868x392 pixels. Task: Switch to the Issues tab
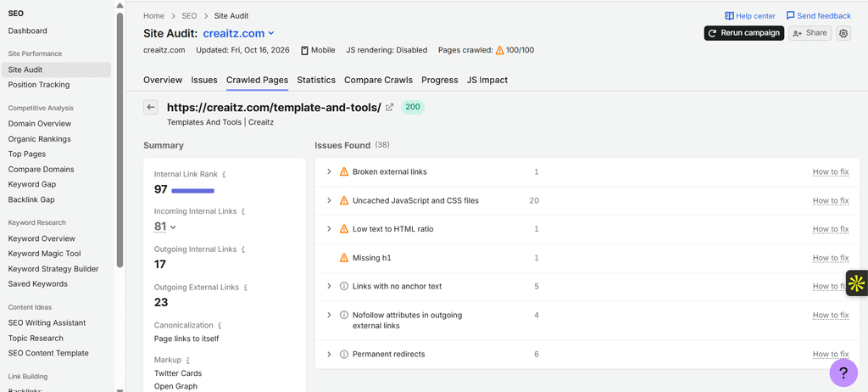[204, 80]
